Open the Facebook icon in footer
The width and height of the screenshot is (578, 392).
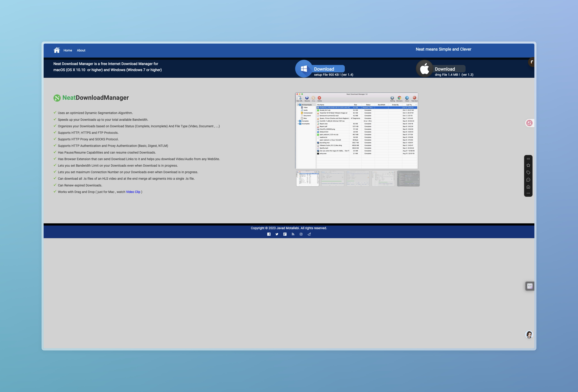pos(269,234)
